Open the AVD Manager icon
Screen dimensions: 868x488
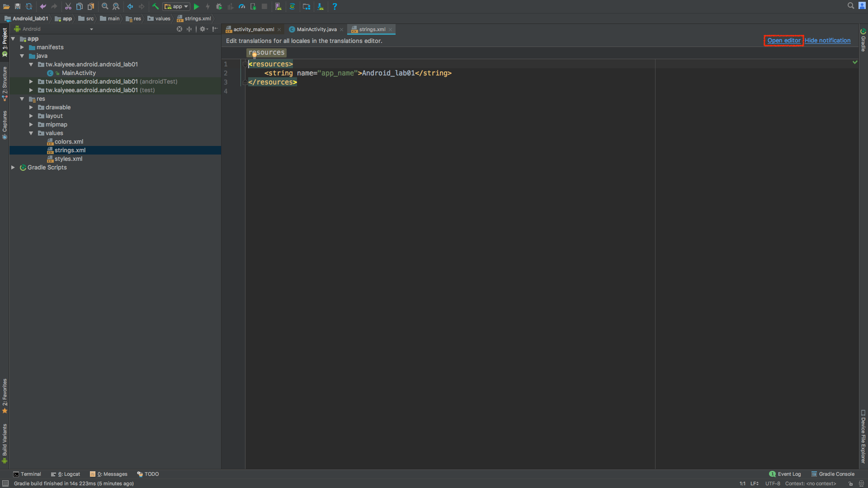click(x=278, y=6)
